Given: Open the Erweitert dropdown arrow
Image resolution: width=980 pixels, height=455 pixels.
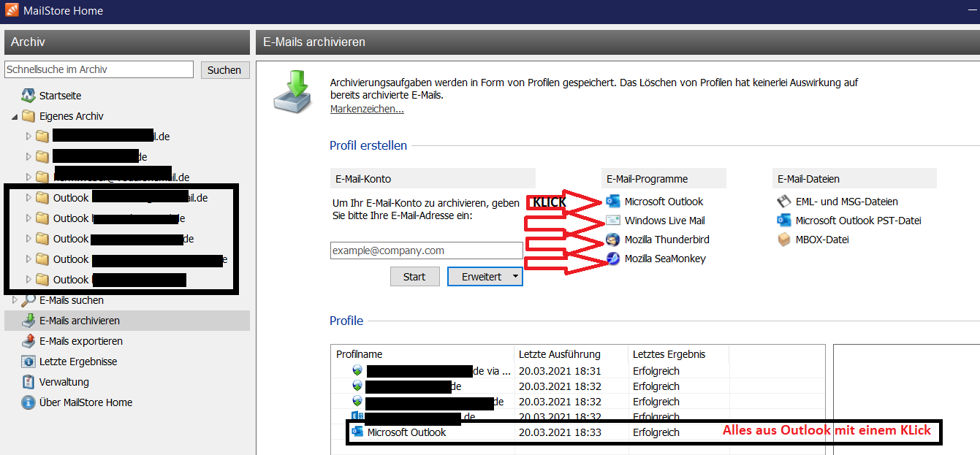Looking at the screenshot, I should point(515,277).
